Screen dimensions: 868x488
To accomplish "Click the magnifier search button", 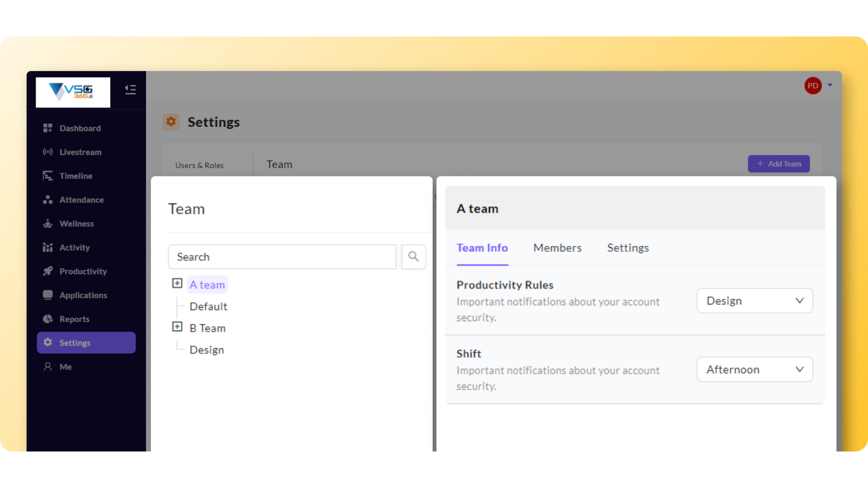I will tap(413, 257).
